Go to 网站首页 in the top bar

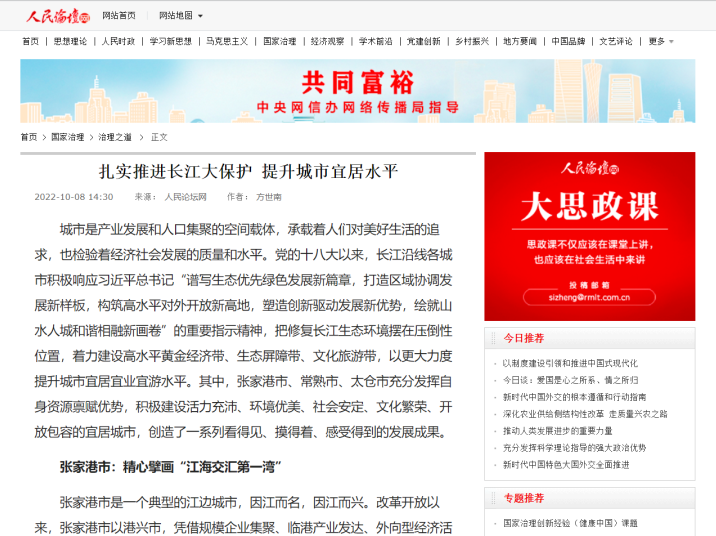[119, 16]
